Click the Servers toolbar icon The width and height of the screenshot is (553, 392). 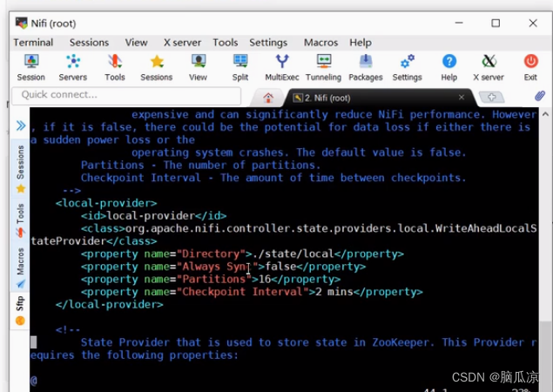pos(72,67)
